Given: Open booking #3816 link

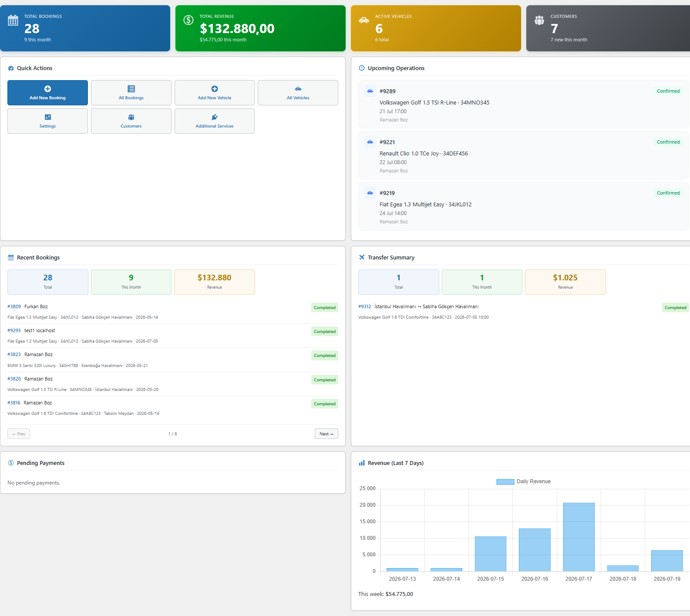Looking at the screenshot, I should [14, 403].
